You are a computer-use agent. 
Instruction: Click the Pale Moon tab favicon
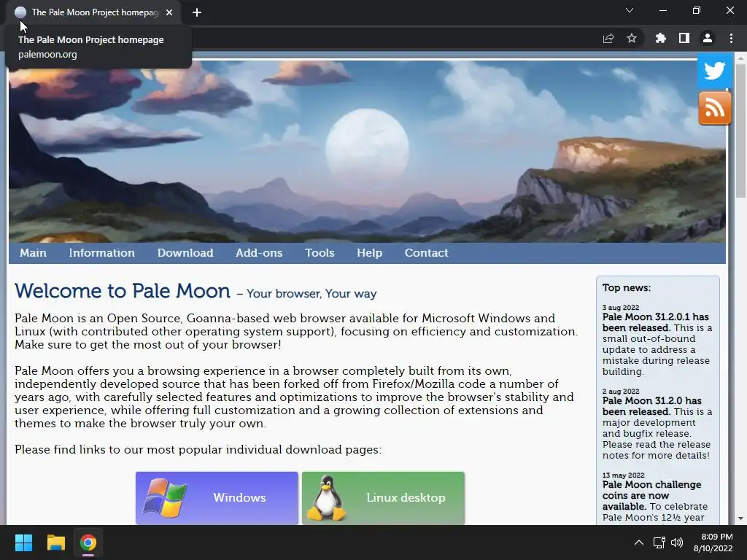click(x=20, y=12)
